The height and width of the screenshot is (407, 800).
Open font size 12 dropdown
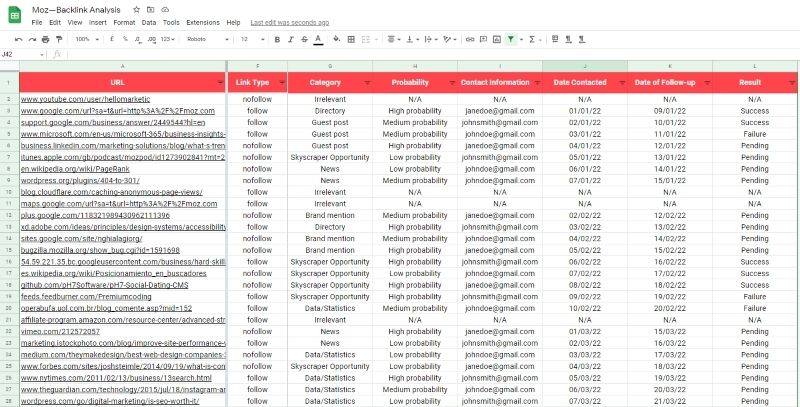click(x=253, y=39)
